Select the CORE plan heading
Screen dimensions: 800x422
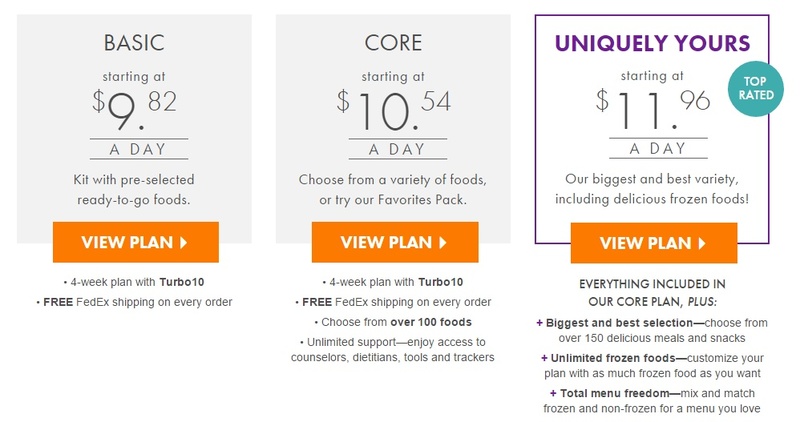(394, 44)
